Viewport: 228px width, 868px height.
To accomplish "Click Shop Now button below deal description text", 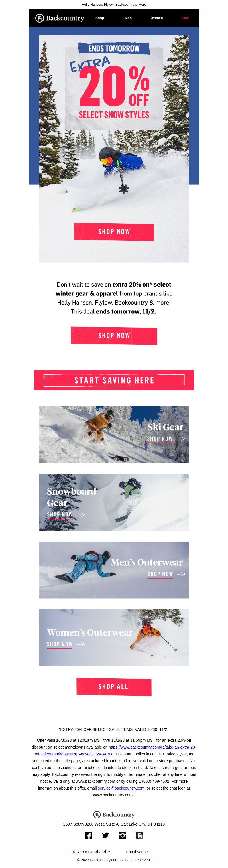I will 114,336.
